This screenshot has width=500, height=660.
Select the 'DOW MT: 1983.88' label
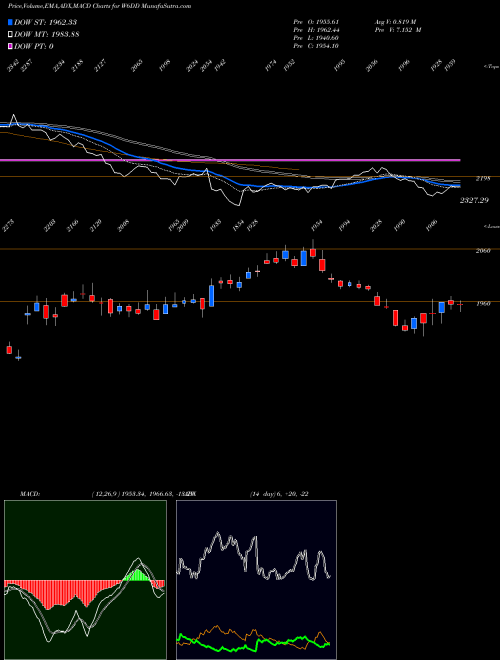[x=47, y=34]
